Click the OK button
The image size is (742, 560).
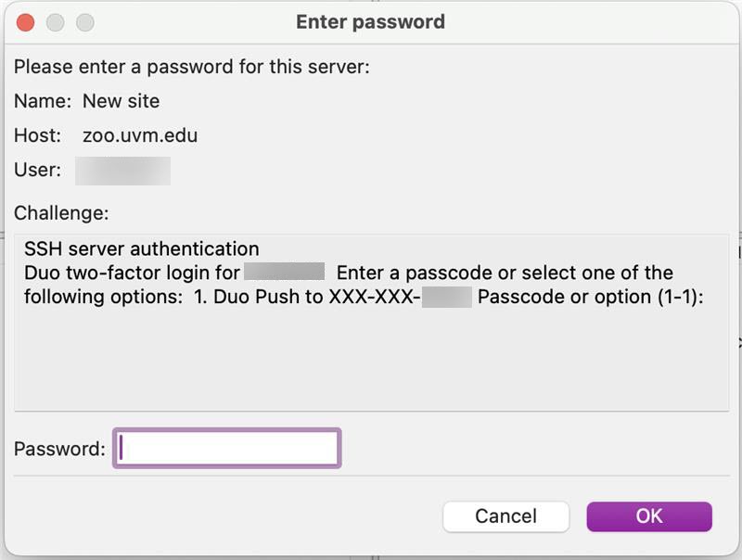click(649, 516)
